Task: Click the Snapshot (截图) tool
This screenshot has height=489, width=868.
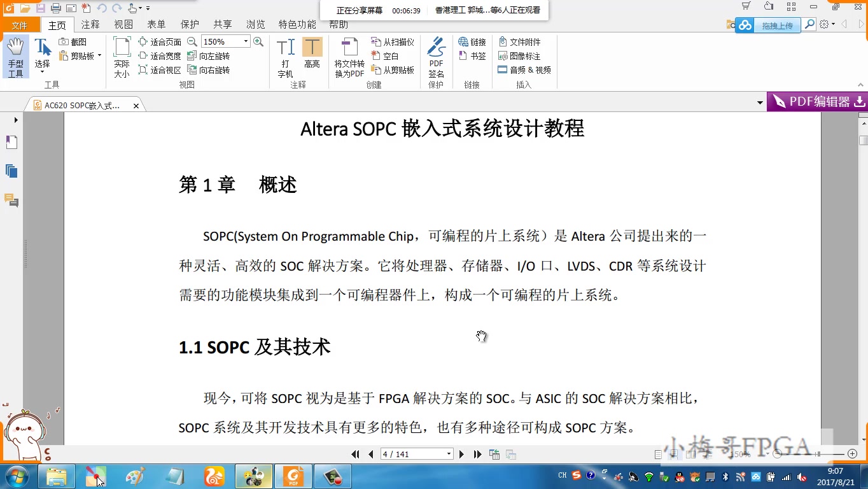Action: [x=73, y=42]
